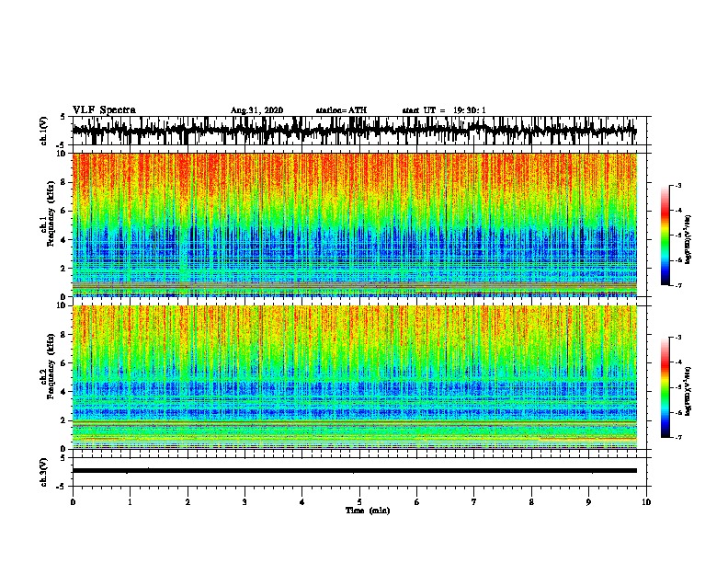Click the "4" frequency tick of ch.1 spectrogram
Image resolution: width=728 pixels, height=563 pixels.
pyautogui.click(x=63, y=240)
